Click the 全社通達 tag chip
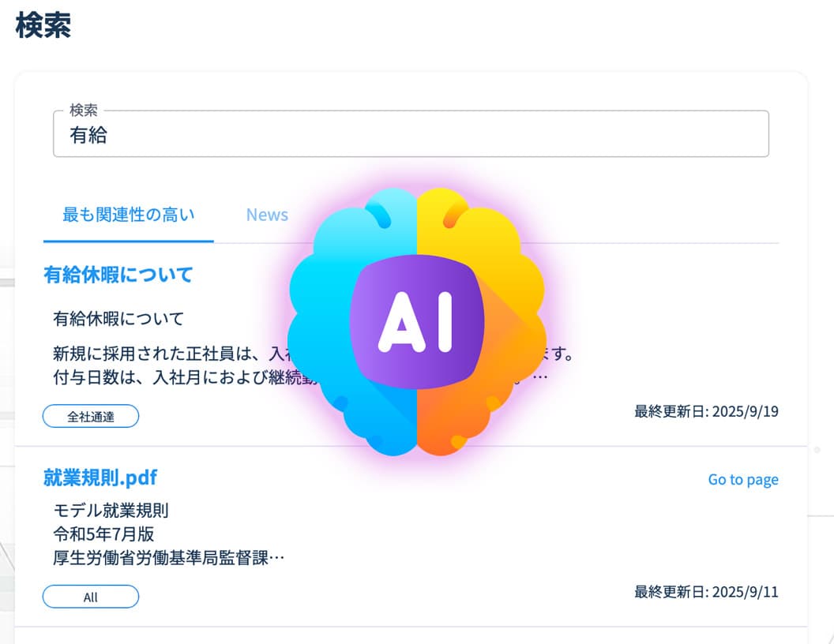Viewport: 834px width, 644px height. tap(91, 416)
